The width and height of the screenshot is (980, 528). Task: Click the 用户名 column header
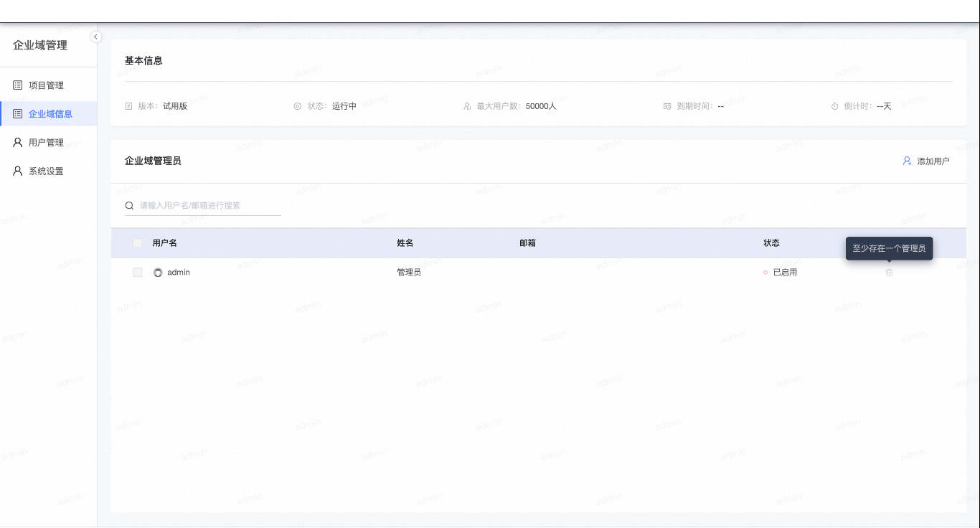pyautogui.click(x=165, y=243)
